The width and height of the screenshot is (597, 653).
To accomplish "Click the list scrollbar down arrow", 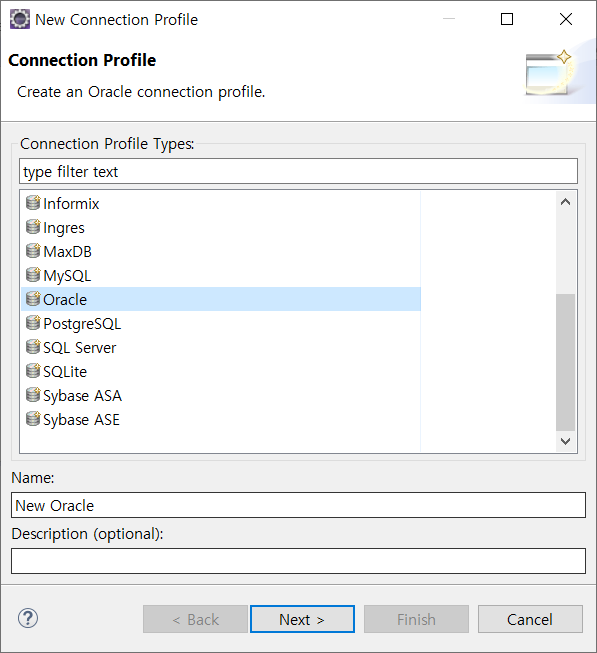I will [x=565, y=441].
